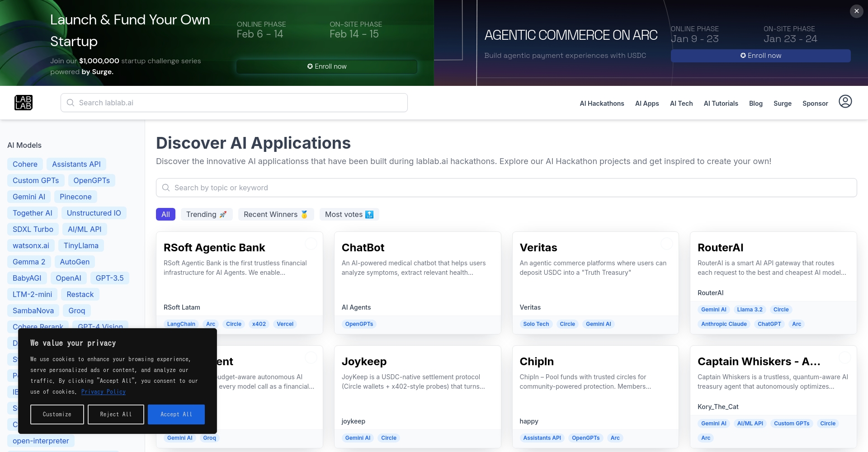The width and height of the screenshot is (868, 452).
Task: Enroll now in Agentic Commerce on Arc
Action: pos(760,56)
